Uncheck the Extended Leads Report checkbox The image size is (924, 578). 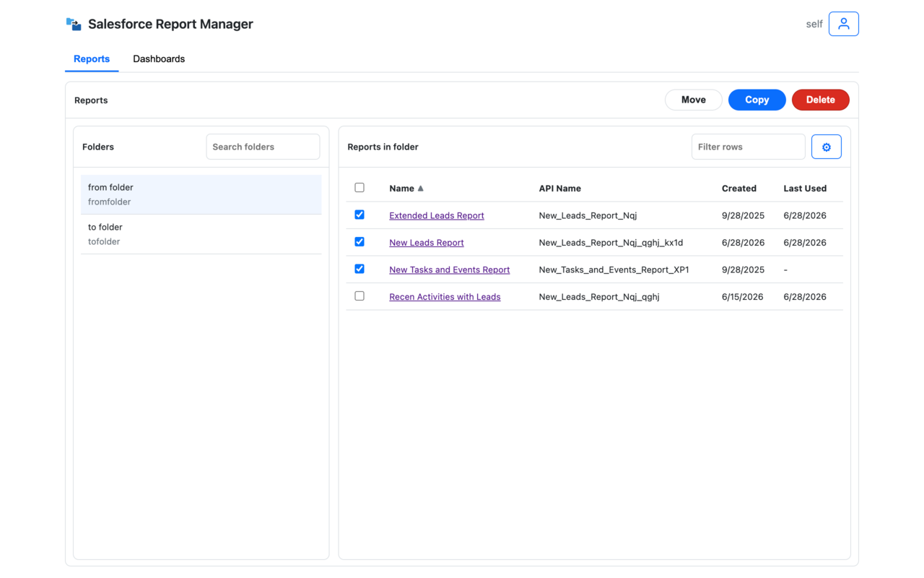(x=359, y=215)
